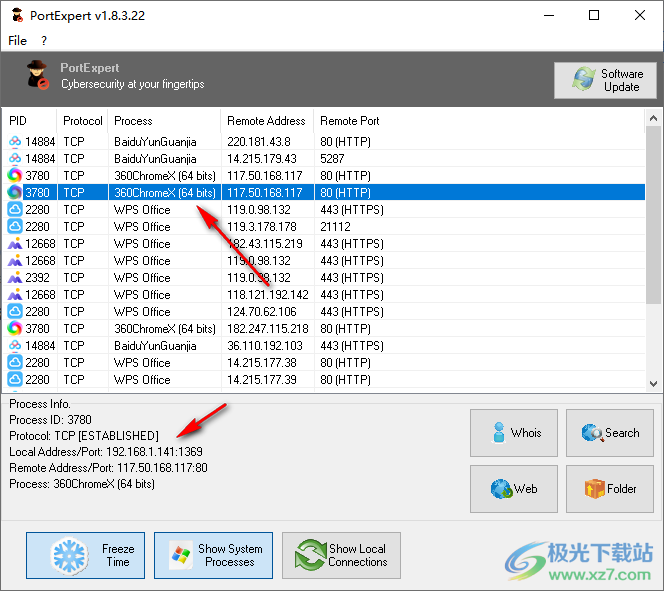This screenshot has width=664, height=591.
Task: Open the ? help menu
Action: (x=44, y=41)
